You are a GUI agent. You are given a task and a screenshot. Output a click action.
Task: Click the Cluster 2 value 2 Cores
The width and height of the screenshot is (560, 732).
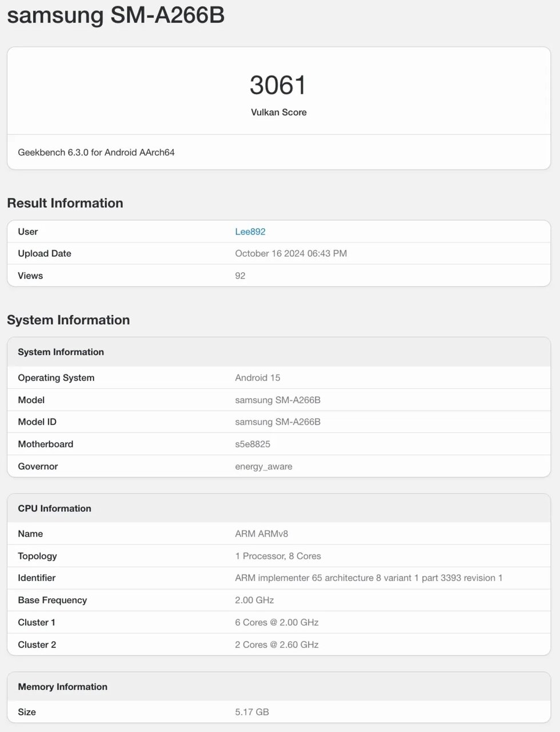[x=277, y=645]
